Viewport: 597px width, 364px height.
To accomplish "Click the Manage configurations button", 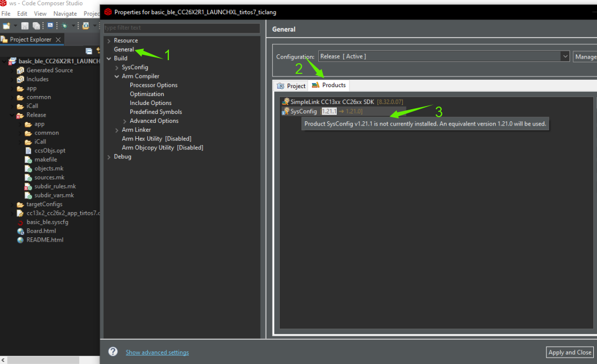I will (x=585, y=56).
